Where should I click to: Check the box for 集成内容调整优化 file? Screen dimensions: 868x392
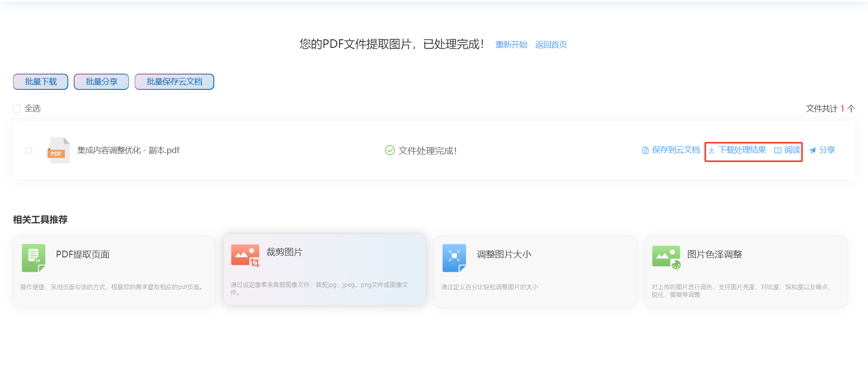click(28, 150)
